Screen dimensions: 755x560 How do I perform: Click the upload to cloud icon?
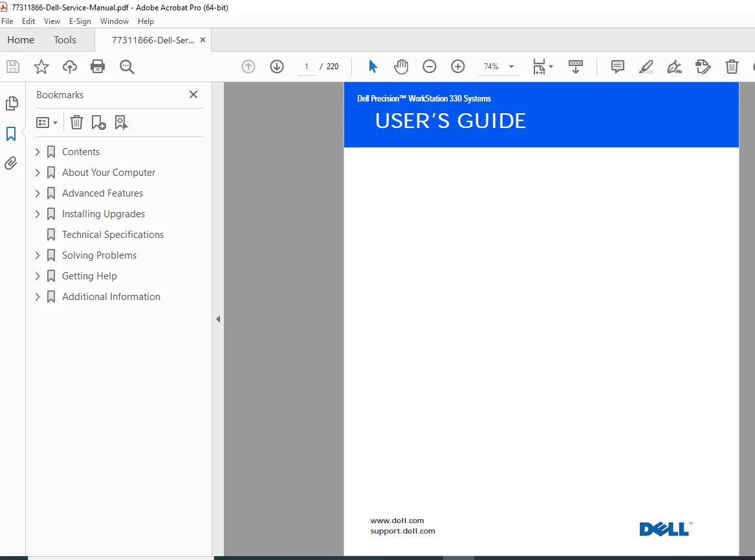click(x=70, y=67)
